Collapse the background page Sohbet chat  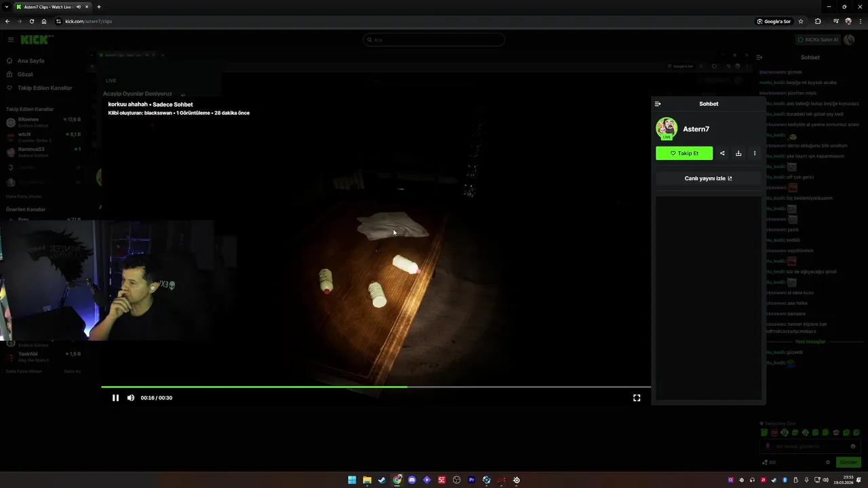(x=759, y=58)
